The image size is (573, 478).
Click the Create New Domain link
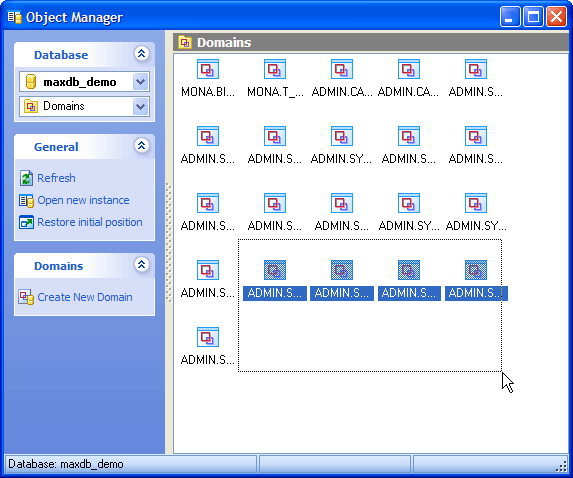pyautogui.click(x=85, y=297)
